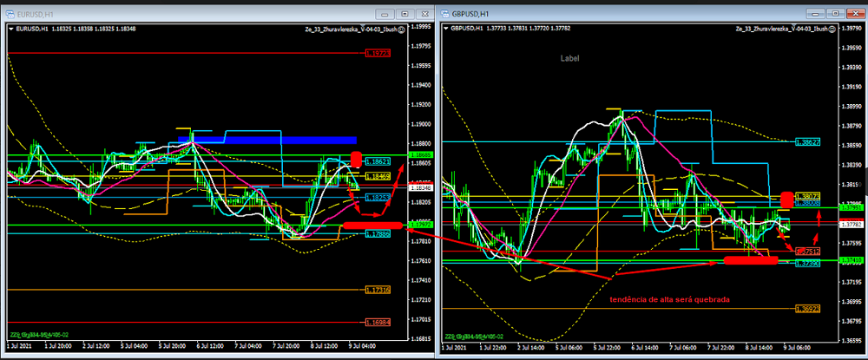Expand the EURUSD.H1 one-click trading arrow
The height and width of the screenshot is (360, 868).
[x=10, y=29]
